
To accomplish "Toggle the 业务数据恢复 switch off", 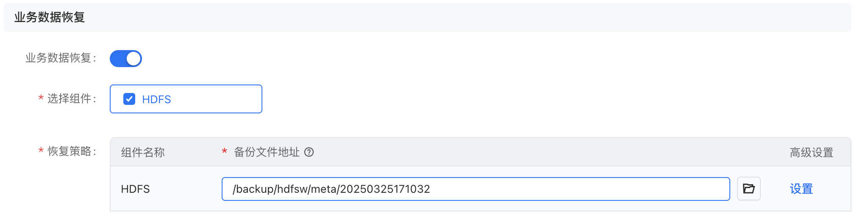I will 125,59.
